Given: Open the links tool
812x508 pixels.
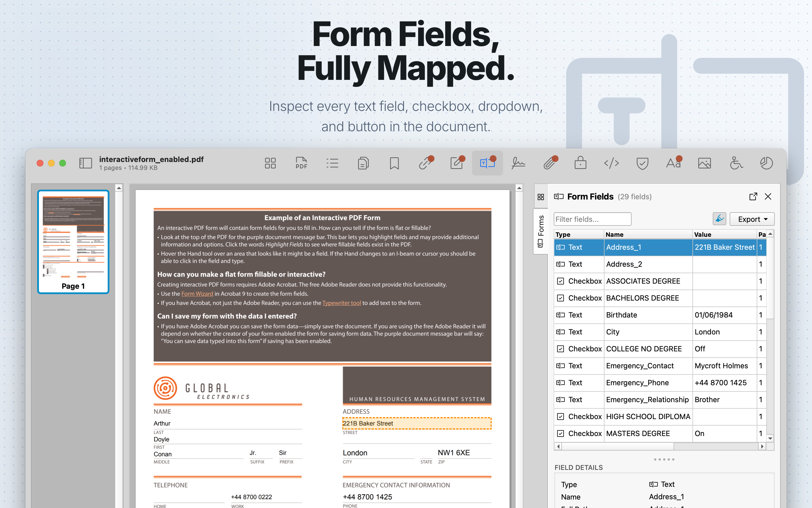Looking at the screenshot, I should tap(425, 163).
